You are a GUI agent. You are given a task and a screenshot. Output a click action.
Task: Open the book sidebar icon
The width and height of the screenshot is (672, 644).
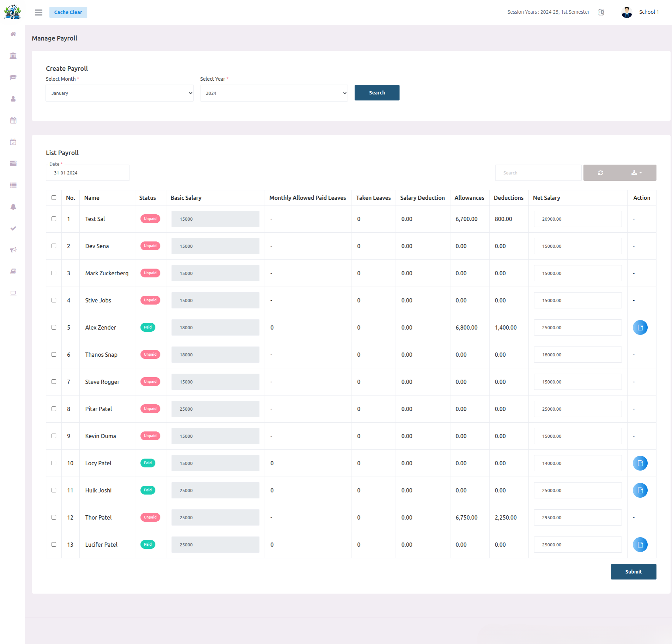click(13, 271)
